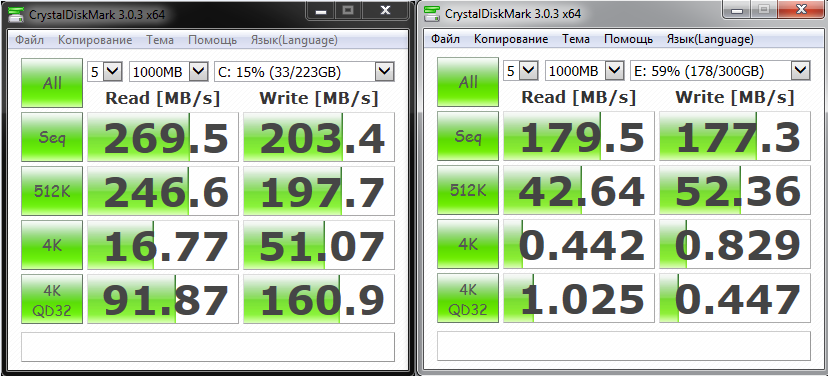This screenshot has height=376, width=828.
Task: Open Язык(Language) menu in the right window
Action: click(x=710, y=39)
